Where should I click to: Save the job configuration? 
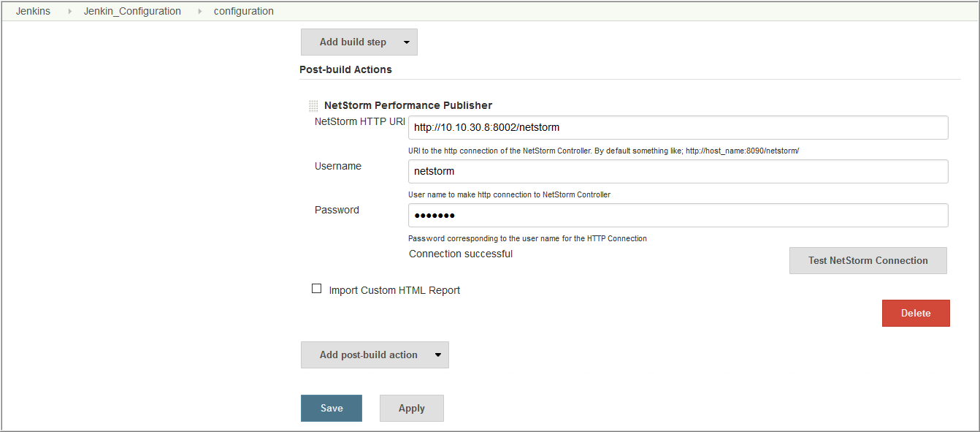[x=332, y=408]
